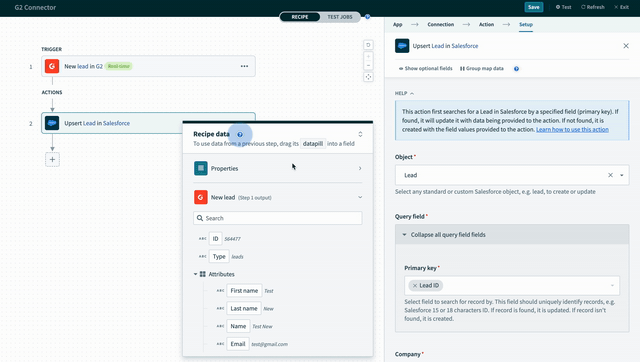
Task: Click the Attributes grid icon
Action: coord(203,274)
